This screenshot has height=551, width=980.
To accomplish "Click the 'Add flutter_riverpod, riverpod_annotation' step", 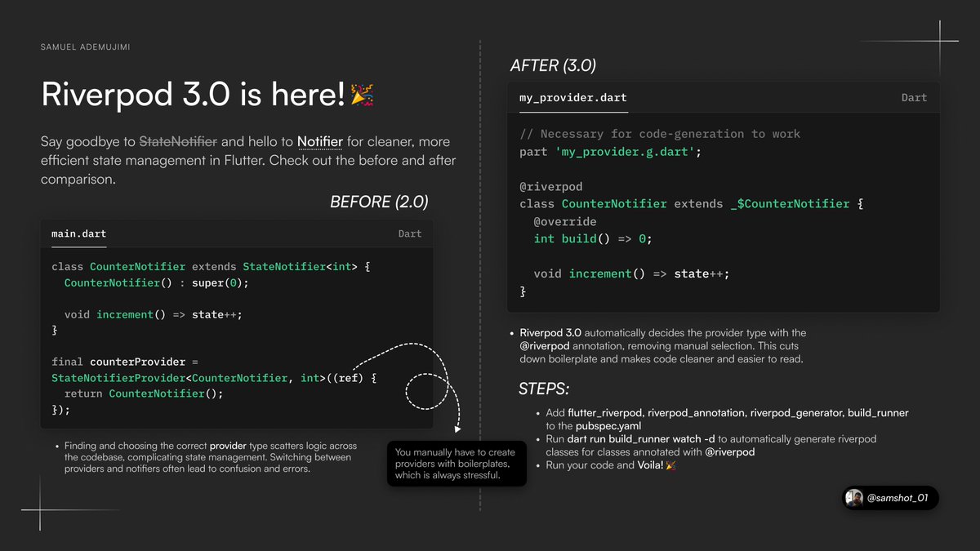I will click(x=721, y=420).
